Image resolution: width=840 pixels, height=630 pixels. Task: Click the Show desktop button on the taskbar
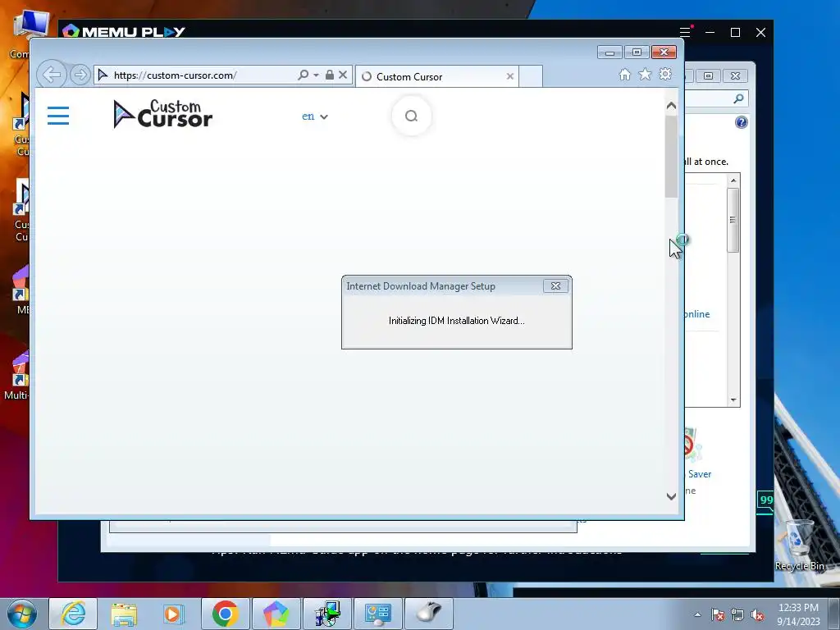pos(834,614)
